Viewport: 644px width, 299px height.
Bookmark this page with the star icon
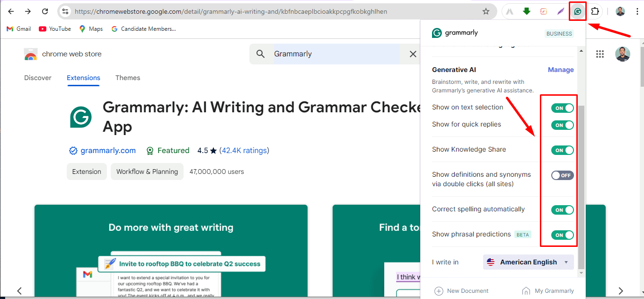pos(486,11)
